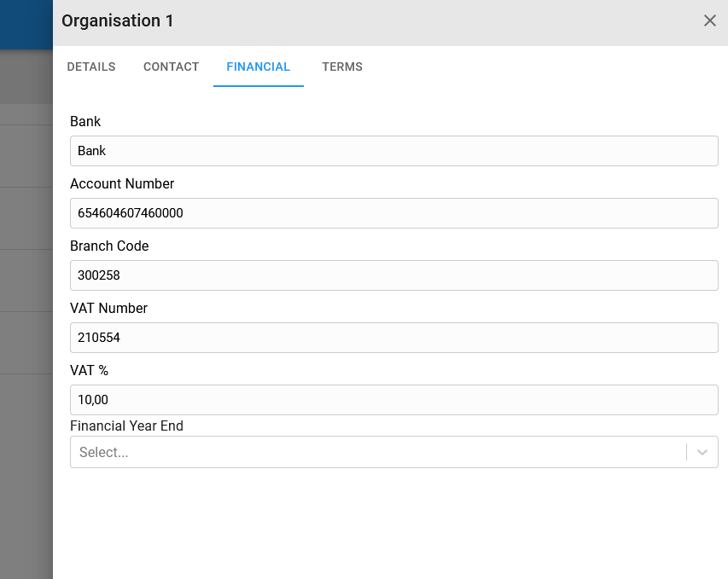Image resolution: width=728 pixels, height=579 pixels.
Task: Expand Financial Year End using chevron arrow
Action: click(x=702, y=452)
